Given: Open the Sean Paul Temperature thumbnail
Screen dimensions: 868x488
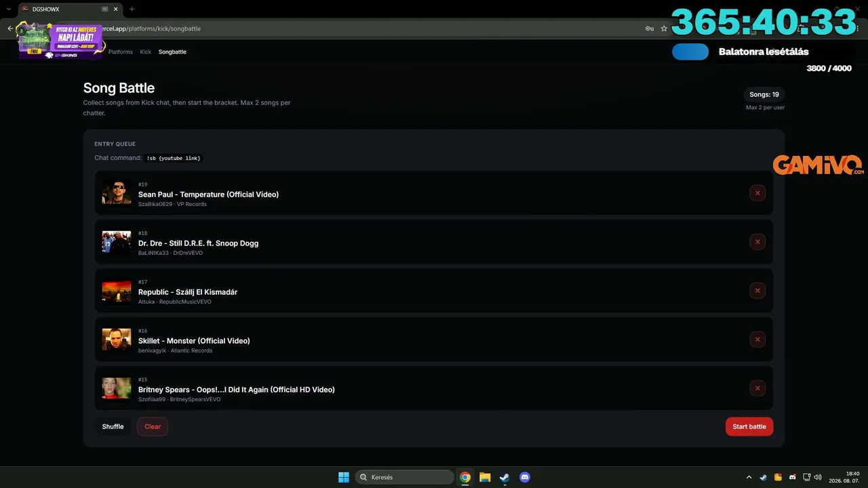Looking at the screenshot, I should [117, 193].
